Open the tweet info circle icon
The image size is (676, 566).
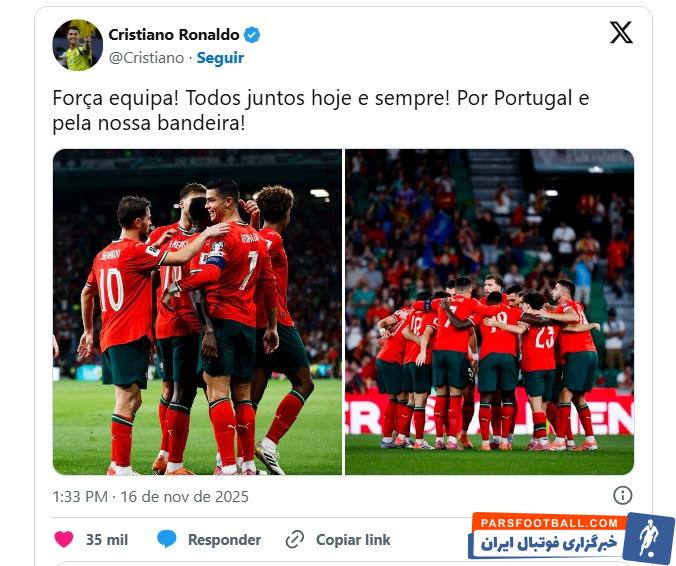coord(622,495)
